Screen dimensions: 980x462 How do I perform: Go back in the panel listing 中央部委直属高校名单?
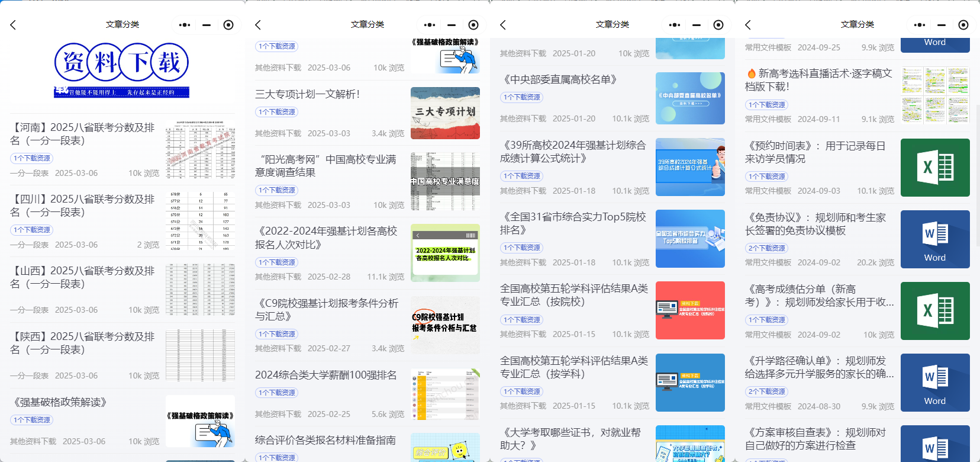[x=503, y=25]
